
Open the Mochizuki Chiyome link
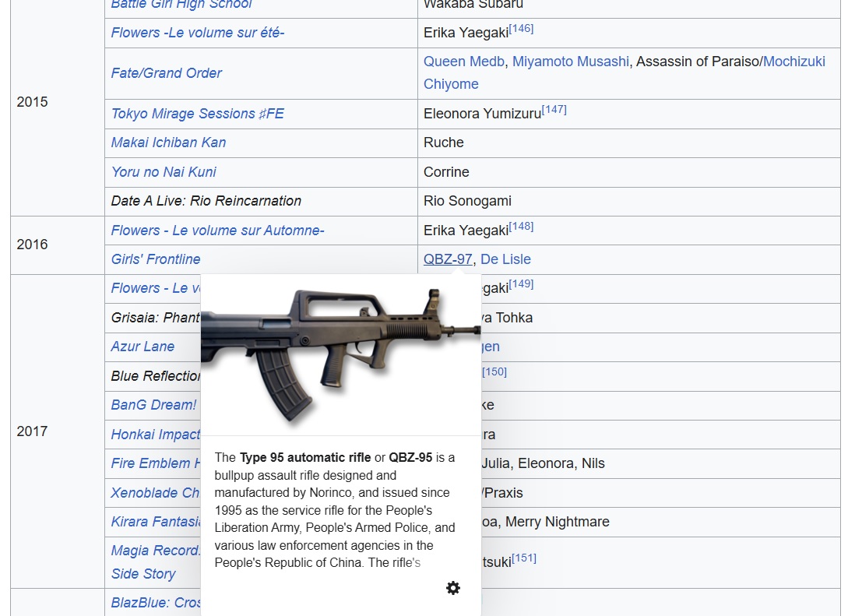(x=794, y=62)
